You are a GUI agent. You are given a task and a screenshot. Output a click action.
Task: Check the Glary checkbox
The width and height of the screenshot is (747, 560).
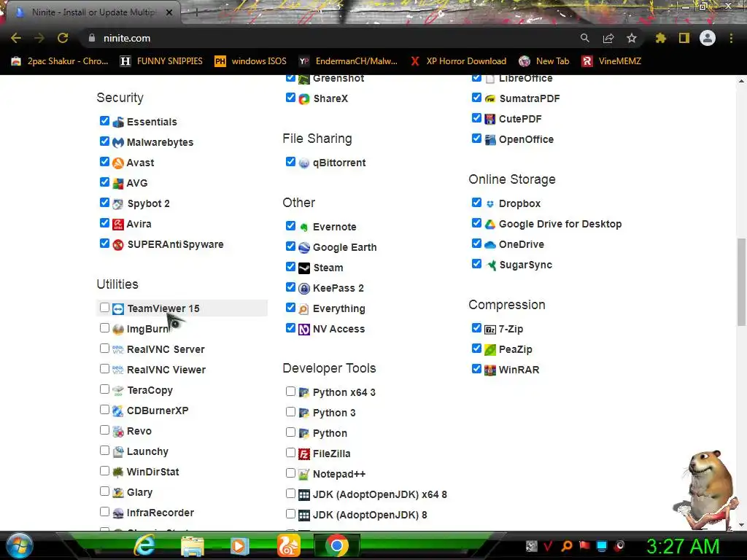coord(105,491)
